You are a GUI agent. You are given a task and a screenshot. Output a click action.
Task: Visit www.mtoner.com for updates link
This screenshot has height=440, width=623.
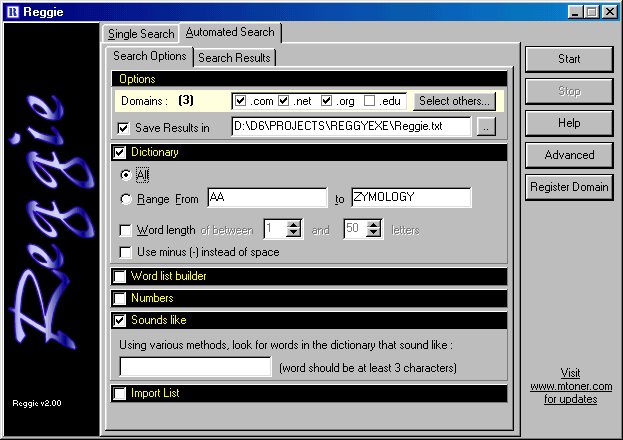point(571,386)
